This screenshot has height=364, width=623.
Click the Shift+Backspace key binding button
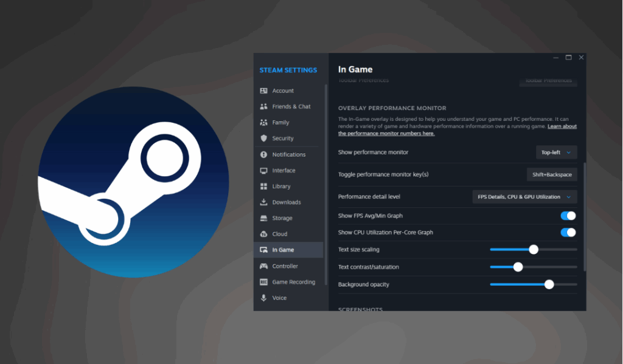(551, 174)
